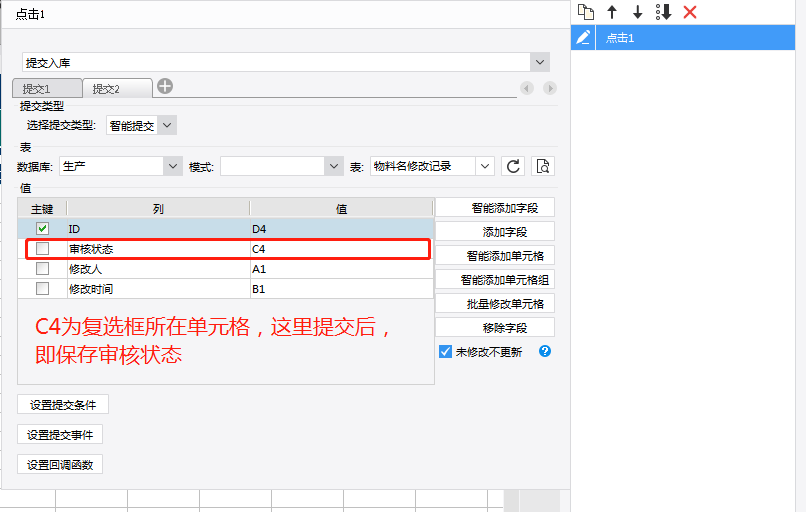The width and height of the screenshot is (806, 512).
Task: Click the 批量修改单元格 button
Action: point(495,304)
